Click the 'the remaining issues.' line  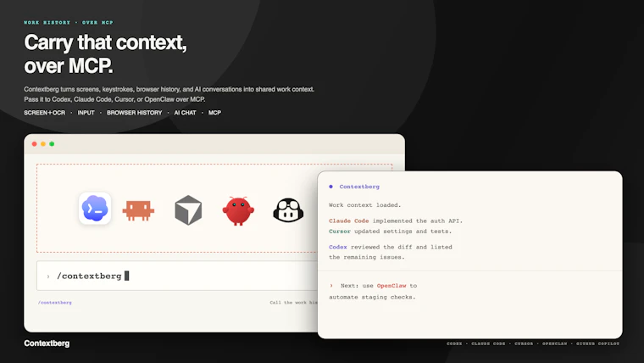coord(367,257)
